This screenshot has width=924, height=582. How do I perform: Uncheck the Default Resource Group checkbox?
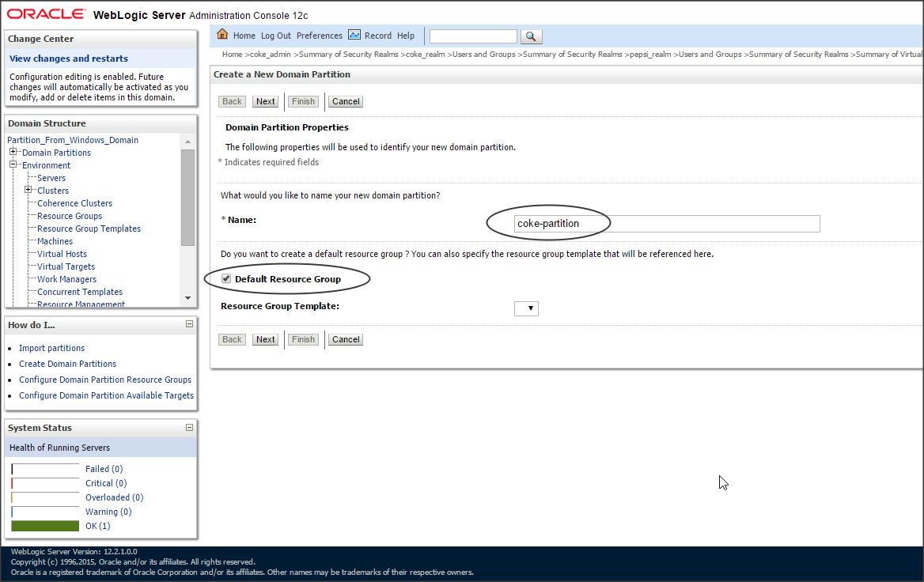click(226, 278)
